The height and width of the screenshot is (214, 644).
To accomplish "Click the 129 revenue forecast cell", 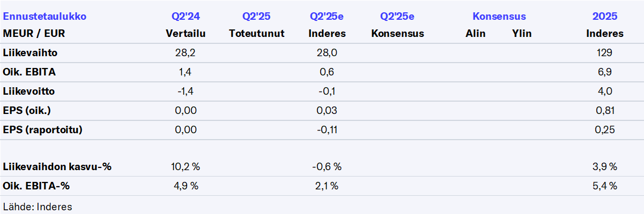I will click(x=604, y=53).
